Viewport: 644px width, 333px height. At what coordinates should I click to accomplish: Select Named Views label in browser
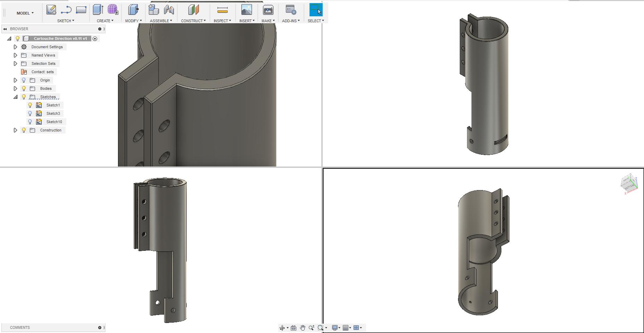[43, 55]
